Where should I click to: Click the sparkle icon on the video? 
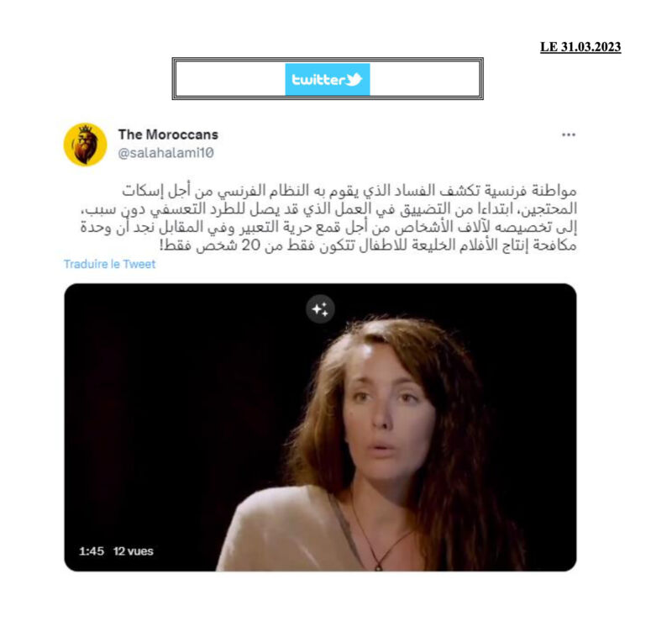point(320,308)
